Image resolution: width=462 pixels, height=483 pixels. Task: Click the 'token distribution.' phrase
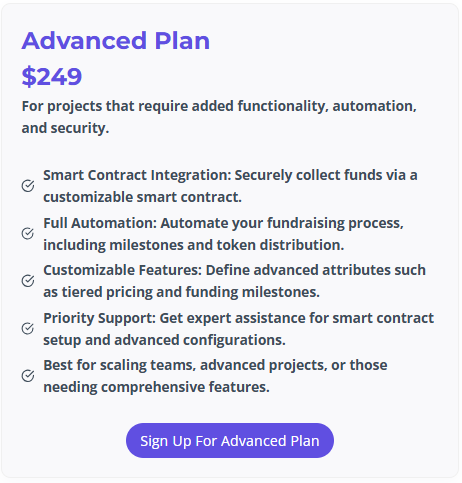pos(280,245)
